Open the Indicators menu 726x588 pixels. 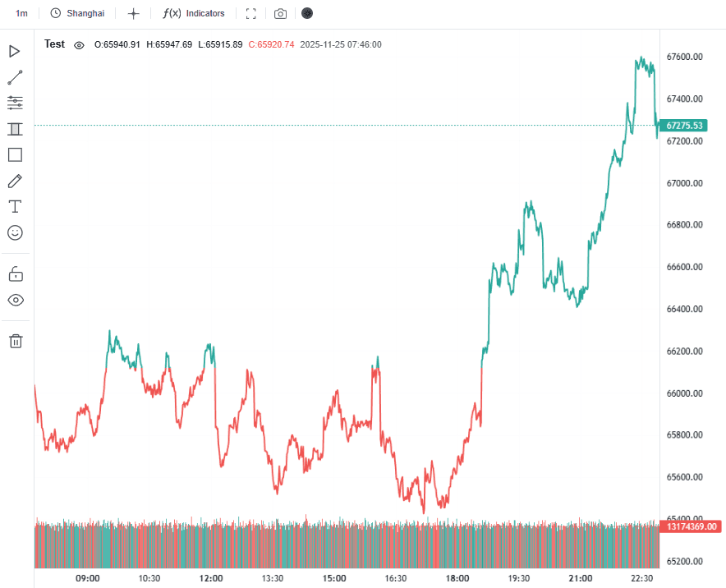194,14
